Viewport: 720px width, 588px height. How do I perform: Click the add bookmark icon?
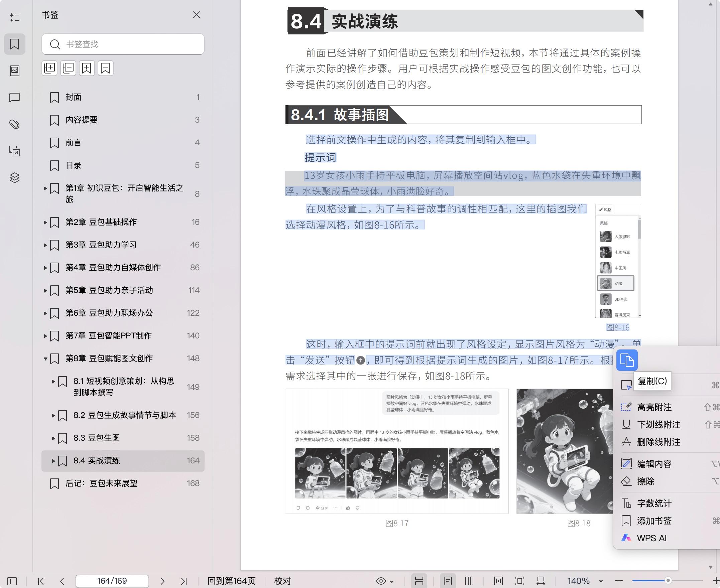[87, 68]
